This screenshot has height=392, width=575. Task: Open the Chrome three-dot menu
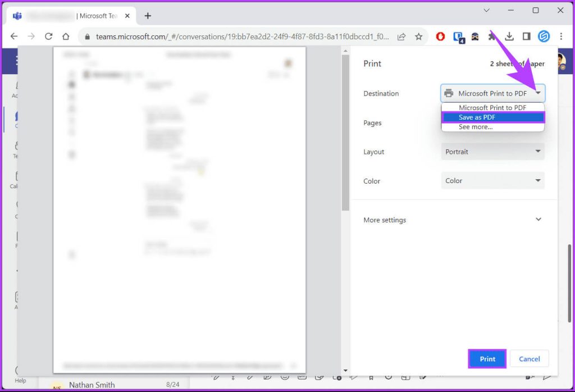[x=561, y=37]
